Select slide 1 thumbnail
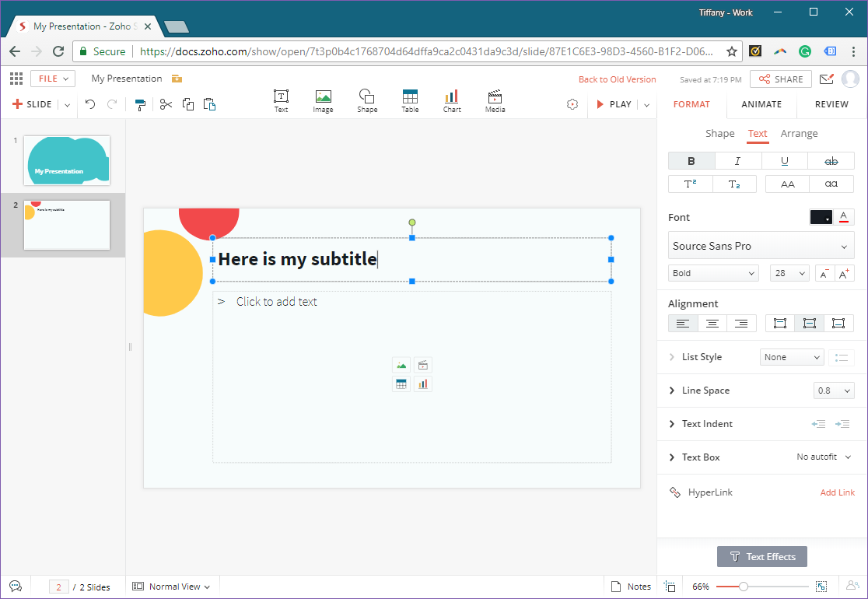 click(67, 160)
